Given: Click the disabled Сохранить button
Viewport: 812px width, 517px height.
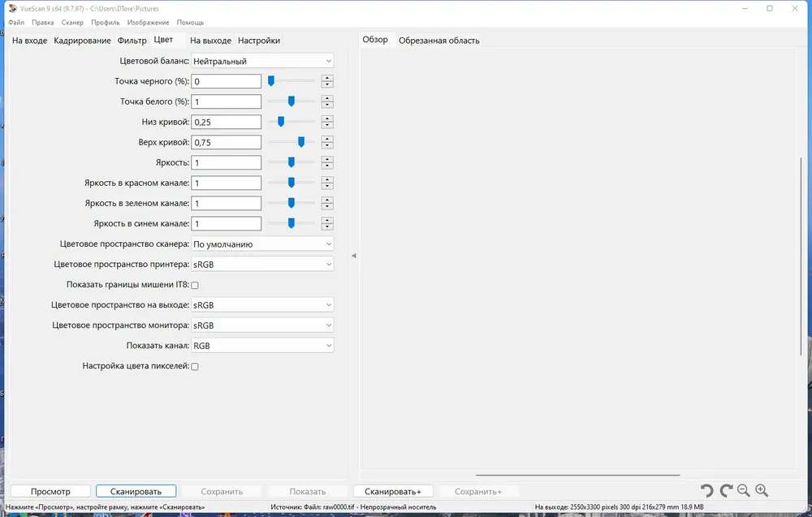Looking at the screenshot, I should tap(222, 491).
